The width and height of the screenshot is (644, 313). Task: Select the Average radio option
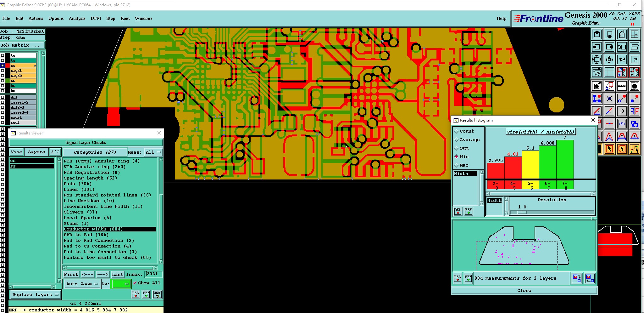click(467, 140)
